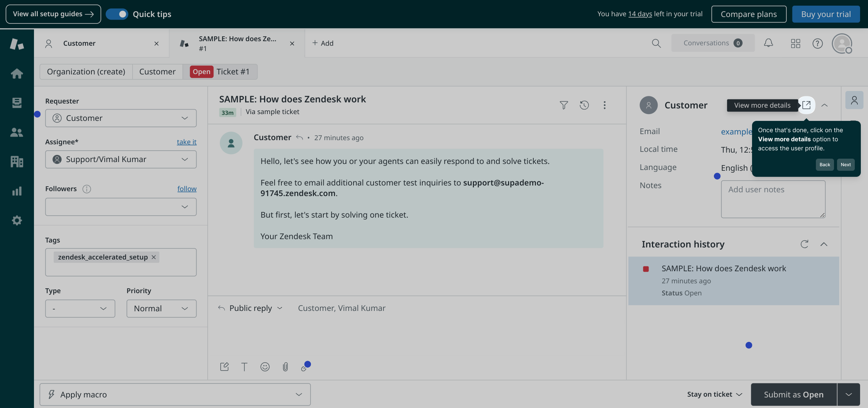Toggle the Quick tips switch

(x=117, y=14)
